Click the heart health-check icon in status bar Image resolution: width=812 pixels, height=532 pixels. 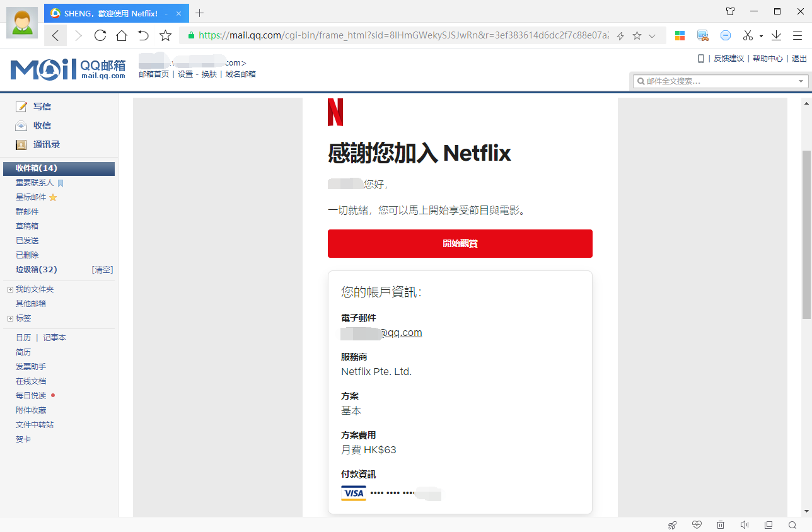pyautogui.click(x=697, y=524)
